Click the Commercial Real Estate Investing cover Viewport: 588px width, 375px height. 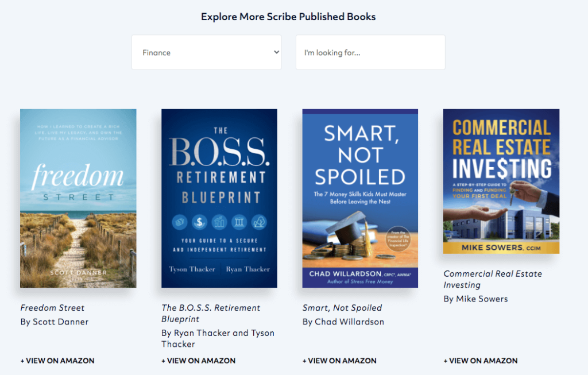pos(501,181)
